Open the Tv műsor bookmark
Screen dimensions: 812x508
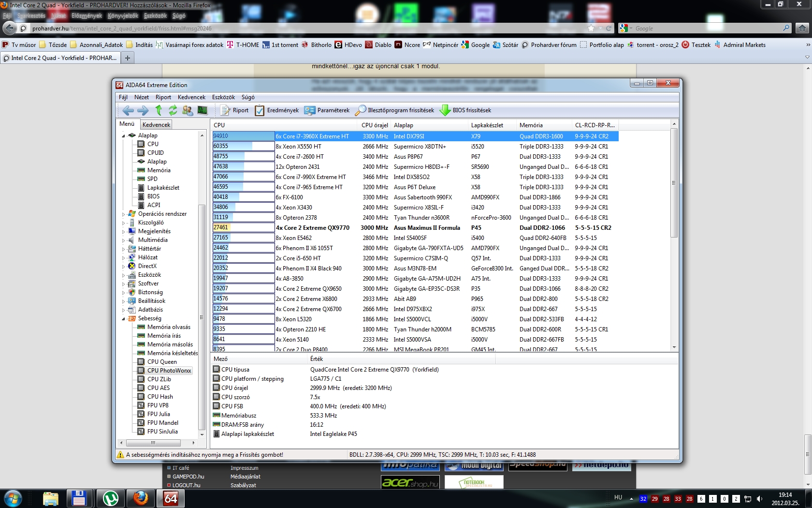[19, 45]
